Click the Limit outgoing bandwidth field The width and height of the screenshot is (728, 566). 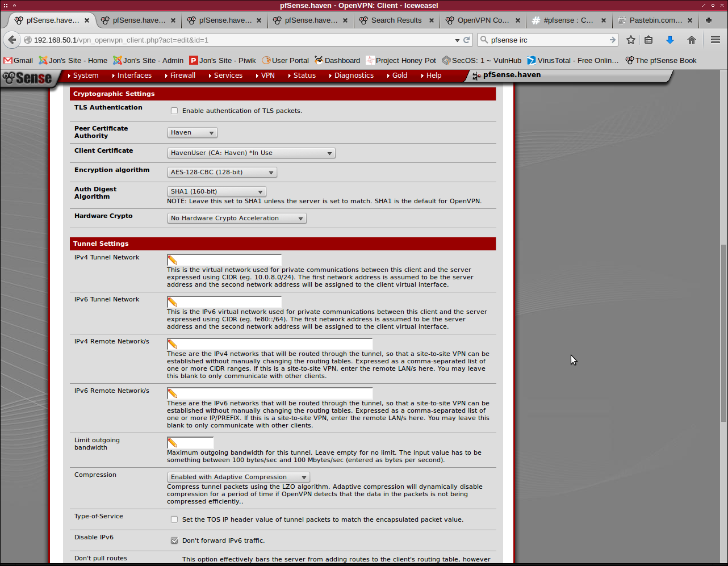coord(190,443)
